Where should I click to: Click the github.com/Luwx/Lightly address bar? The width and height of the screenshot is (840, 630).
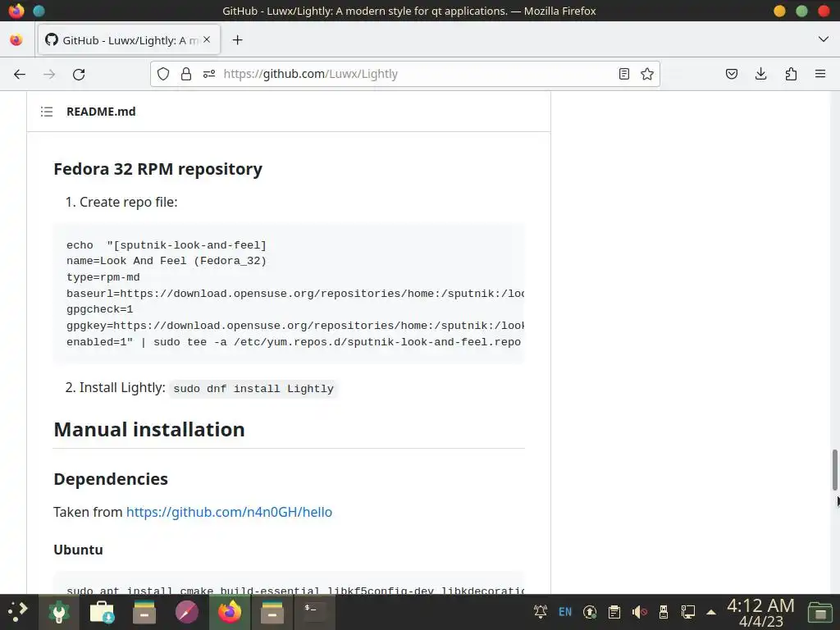405,74
